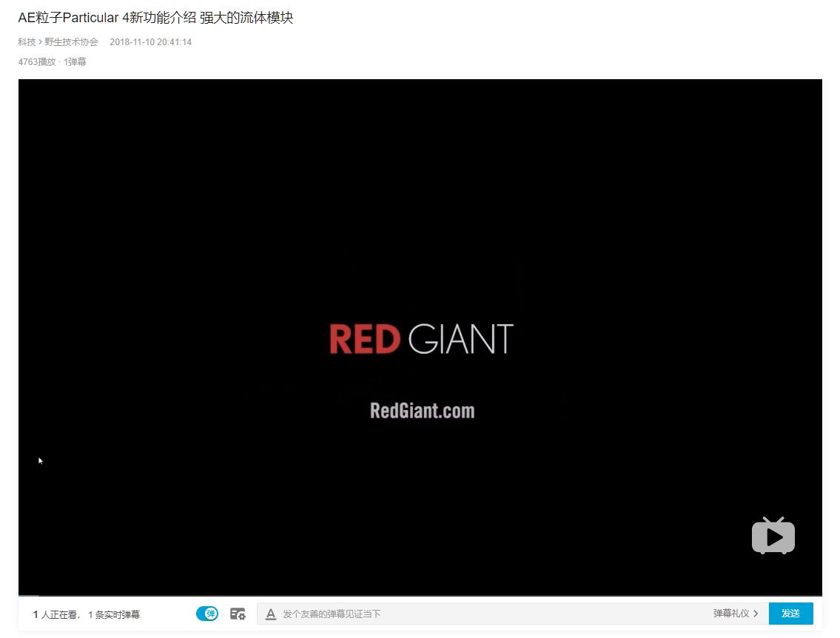Click the upload date 2018-11-10 20:41:14
840x638 pixels.
[x=150, y=41]
